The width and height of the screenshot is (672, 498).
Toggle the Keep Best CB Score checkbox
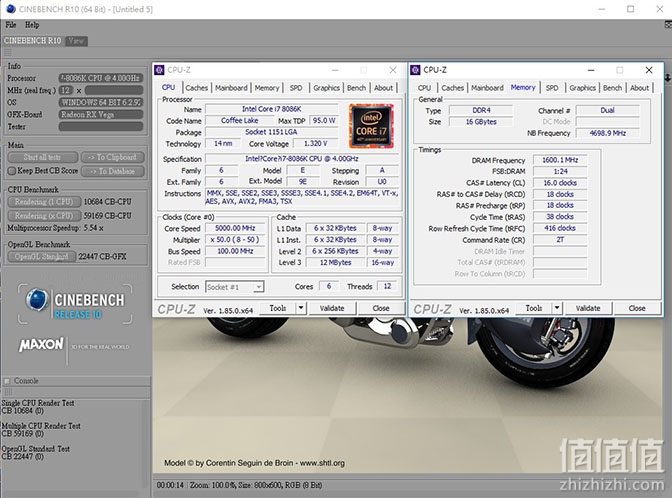12,171
